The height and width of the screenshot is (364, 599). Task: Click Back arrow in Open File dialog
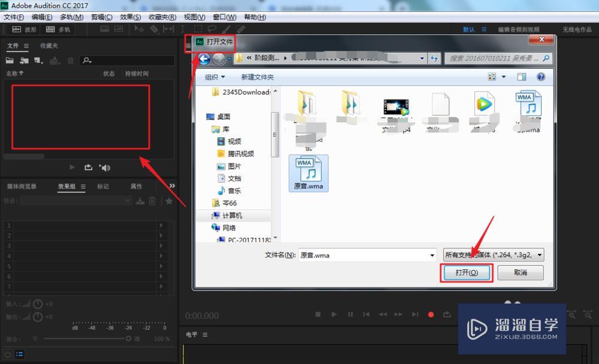(204, 59)
